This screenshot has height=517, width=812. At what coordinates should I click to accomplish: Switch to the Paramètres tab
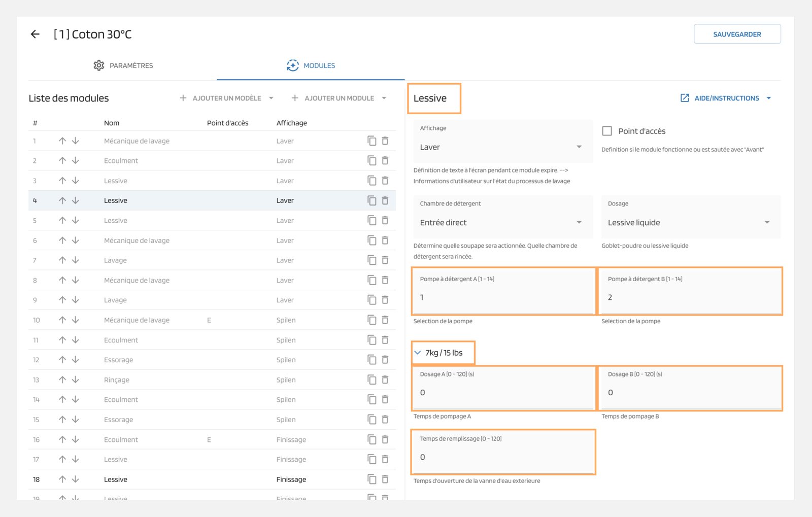tap(123, 65)
